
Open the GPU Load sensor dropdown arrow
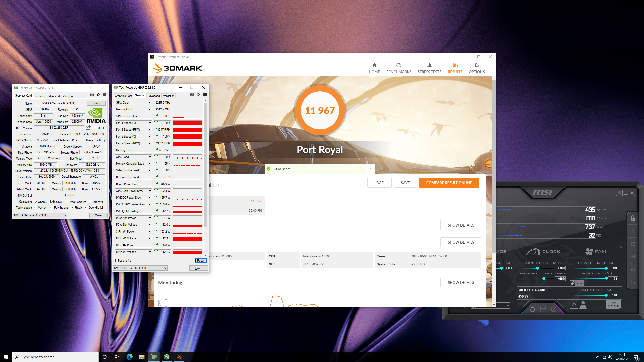150,157
